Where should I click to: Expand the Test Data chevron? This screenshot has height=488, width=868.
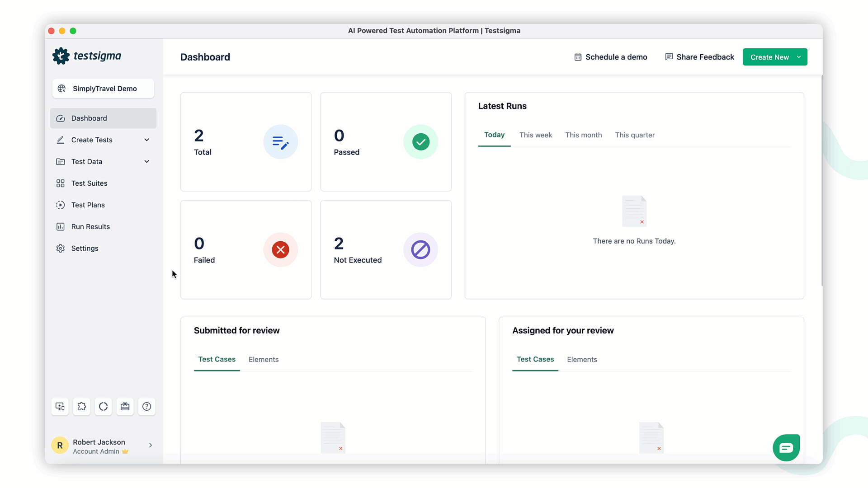(147, 162)
